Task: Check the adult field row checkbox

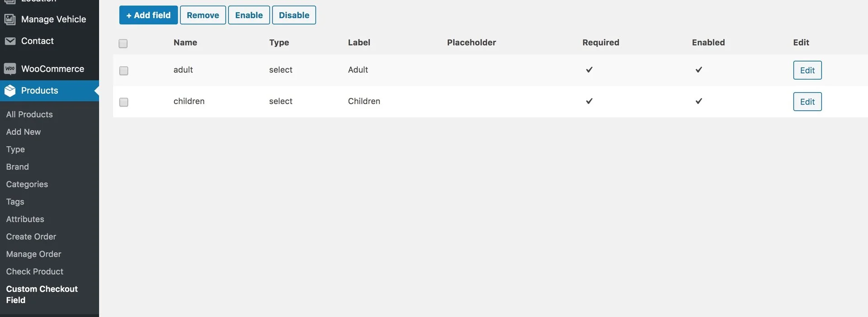Action: [123, 71]
